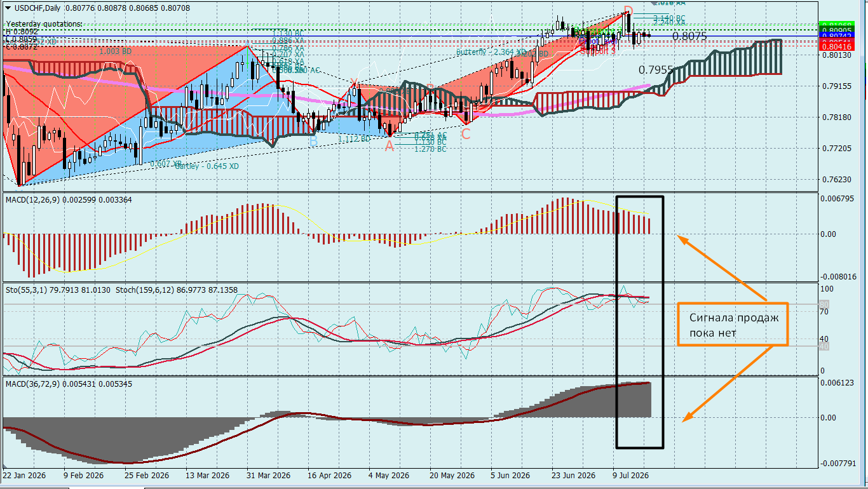Select the '3.140 BC' ratio label
868x489 pixels.
(670, 18)
